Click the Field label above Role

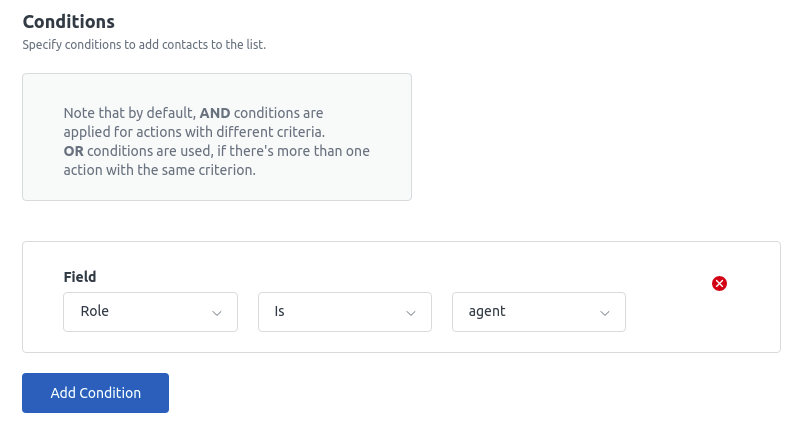coord(80,277)
